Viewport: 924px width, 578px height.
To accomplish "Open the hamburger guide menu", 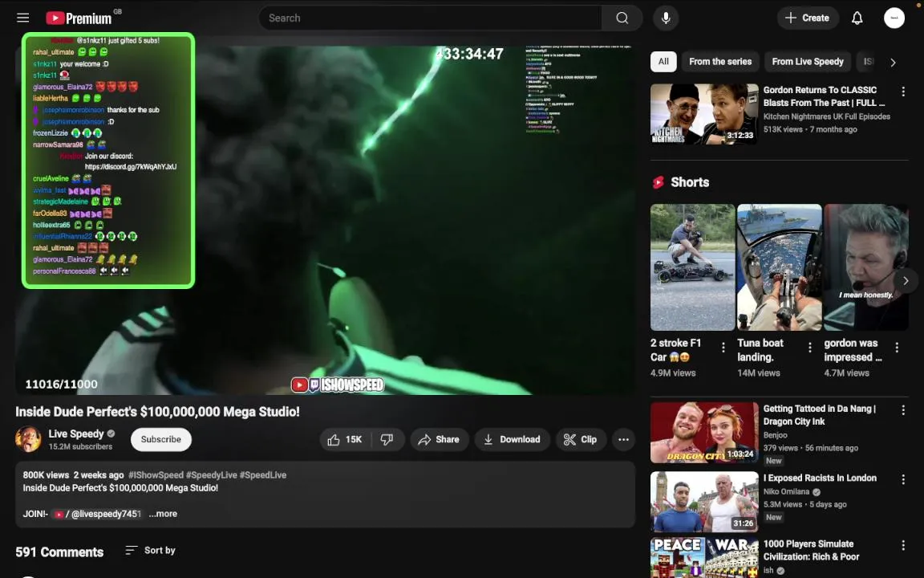I will click(23, 18).
